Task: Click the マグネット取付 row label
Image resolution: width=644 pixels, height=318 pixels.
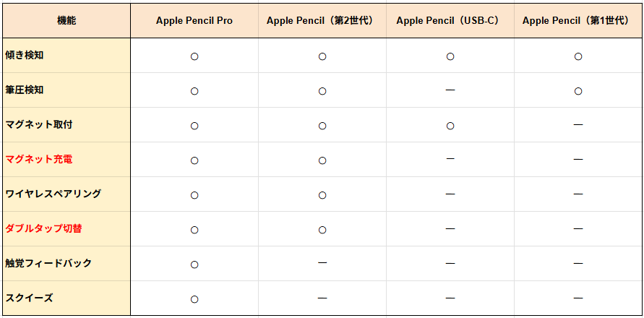Action: pyautogui.click(x=39, y=125)
